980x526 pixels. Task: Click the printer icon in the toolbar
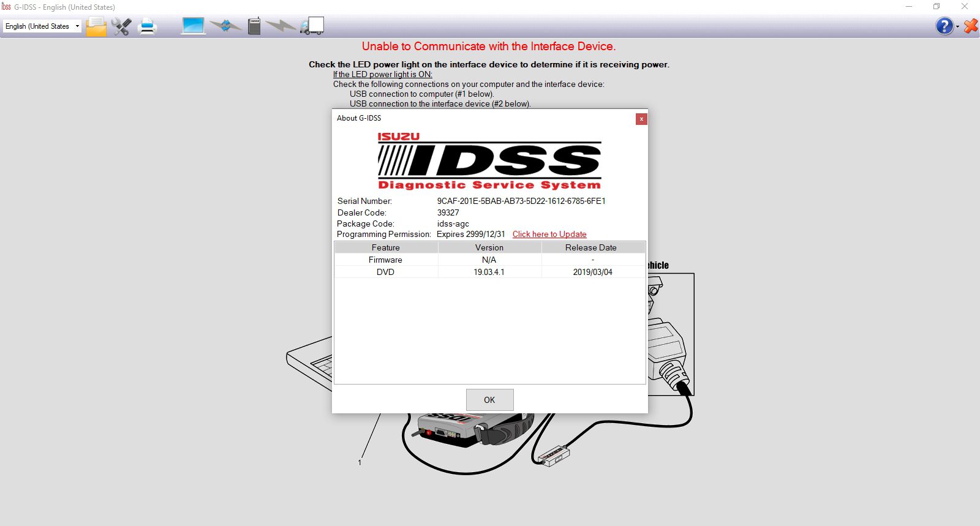(x=148, y=26)
